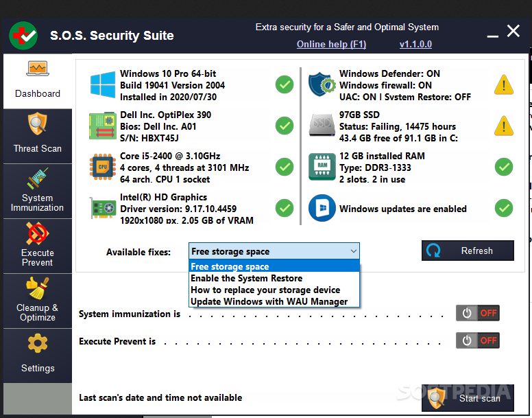
Task: Open Cleanup & Optimize
Action: coord(38,301)
